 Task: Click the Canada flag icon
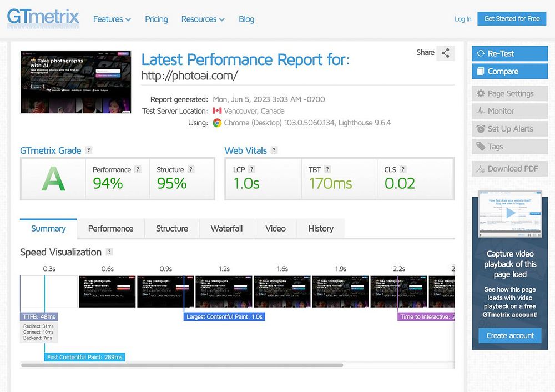click(217, 111)
